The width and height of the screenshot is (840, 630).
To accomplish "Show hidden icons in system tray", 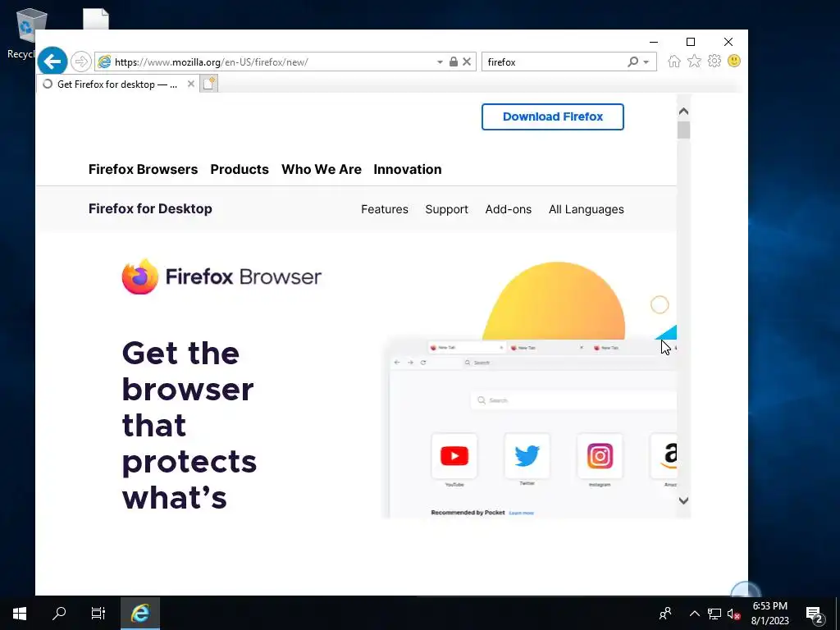I will click(x=694, y=614).
